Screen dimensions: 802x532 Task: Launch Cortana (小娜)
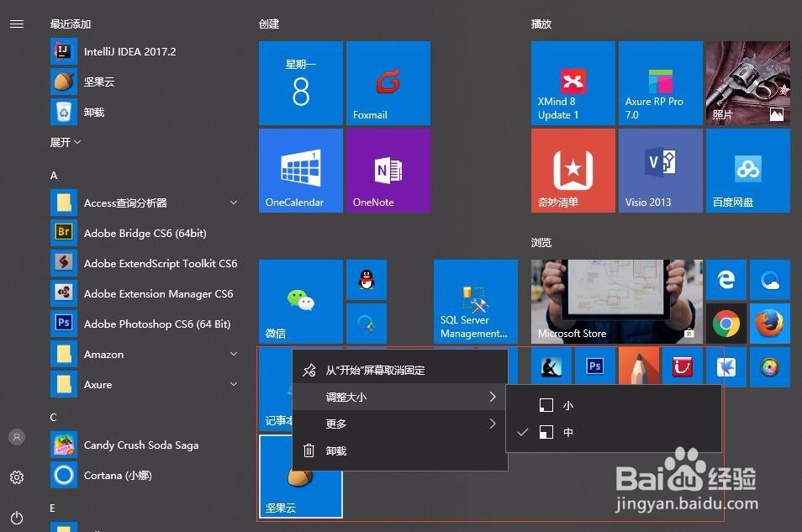pyautogui.click(x=101, y=475)
